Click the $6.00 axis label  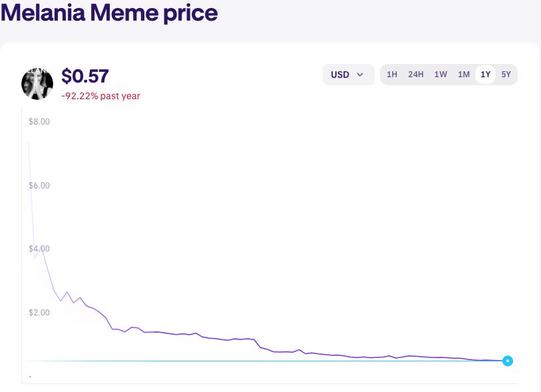point(39,185)
